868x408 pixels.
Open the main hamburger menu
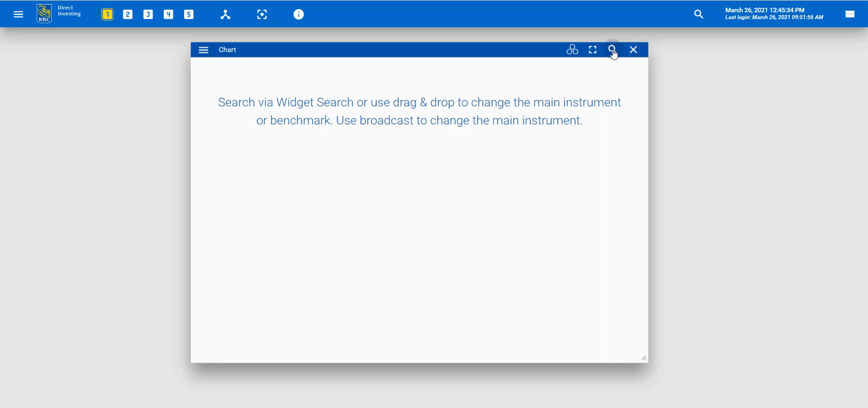(18, 15)
